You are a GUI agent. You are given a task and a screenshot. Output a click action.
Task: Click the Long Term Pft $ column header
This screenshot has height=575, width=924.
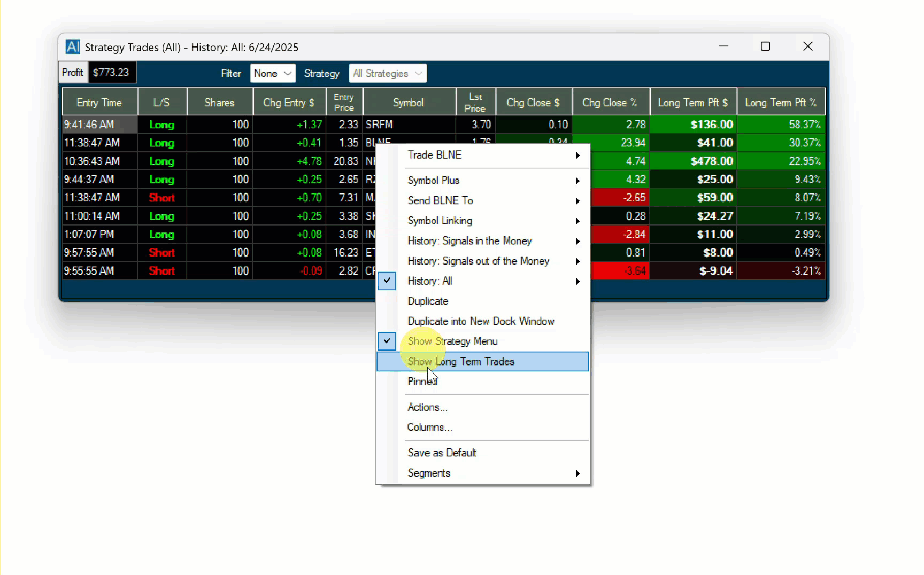[694, 102]
